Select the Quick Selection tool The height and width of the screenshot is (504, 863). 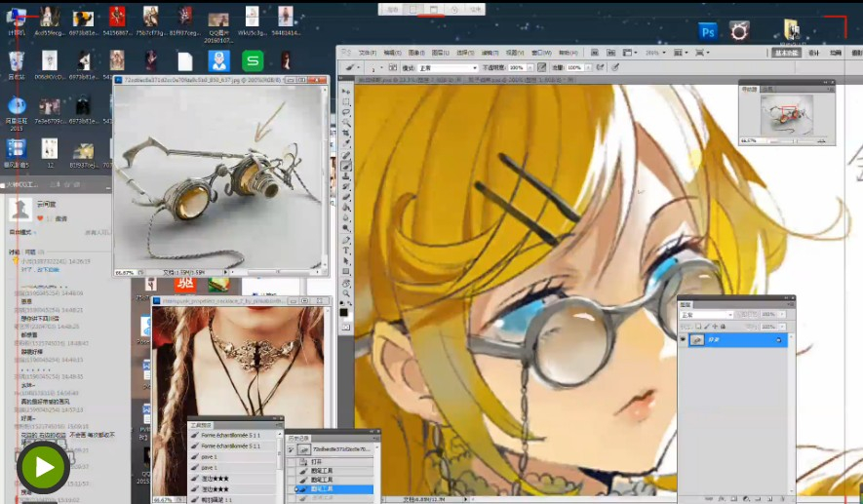(x=346, y=122)
